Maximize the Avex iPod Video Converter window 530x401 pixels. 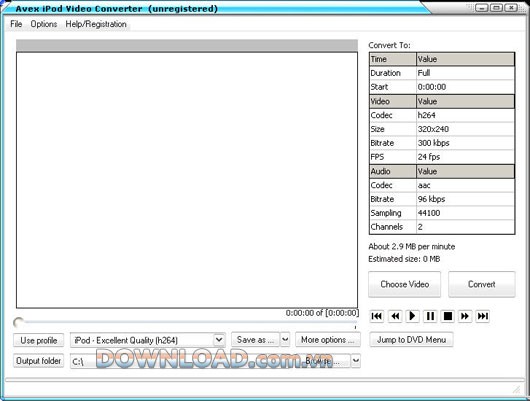(x=497, y=8)
